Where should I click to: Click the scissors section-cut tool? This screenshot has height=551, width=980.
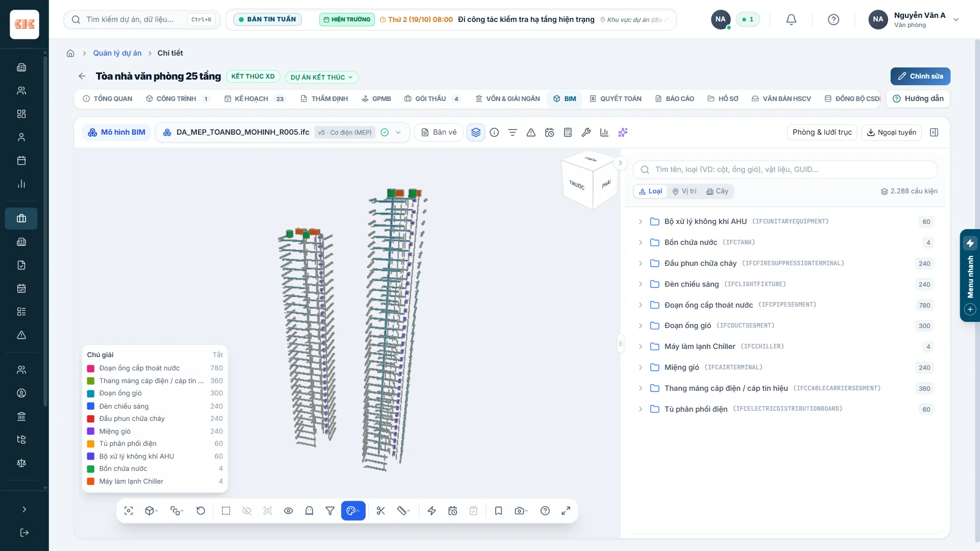point(381,511)
